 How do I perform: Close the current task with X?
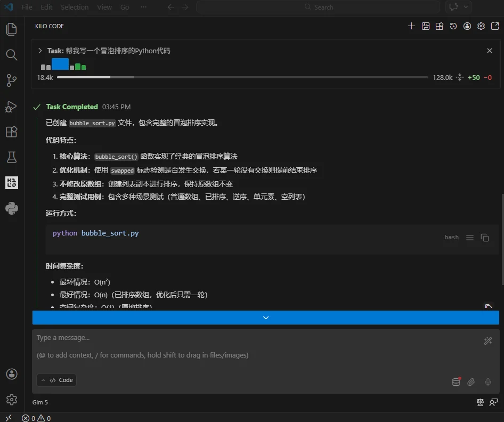490,51
